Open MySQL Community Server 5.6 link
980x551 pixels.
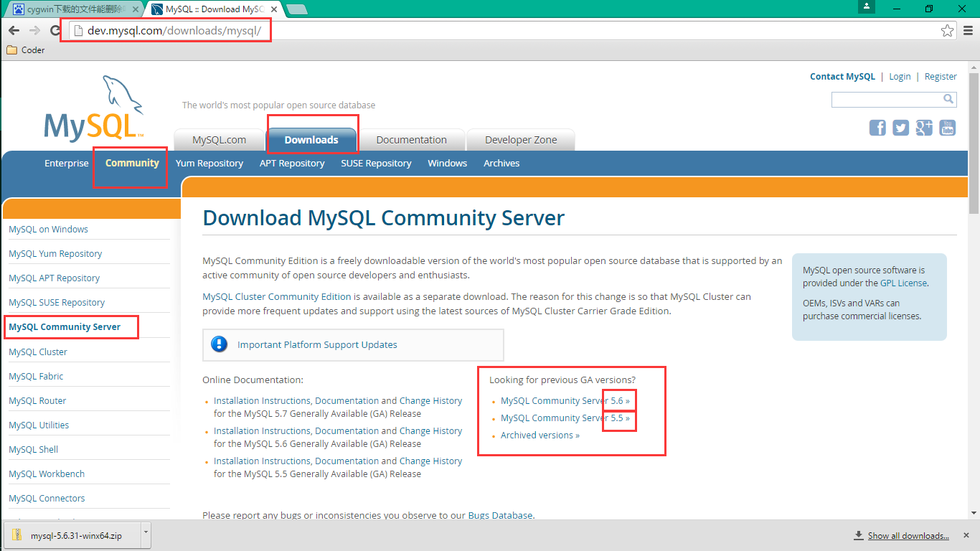[565, 401]
